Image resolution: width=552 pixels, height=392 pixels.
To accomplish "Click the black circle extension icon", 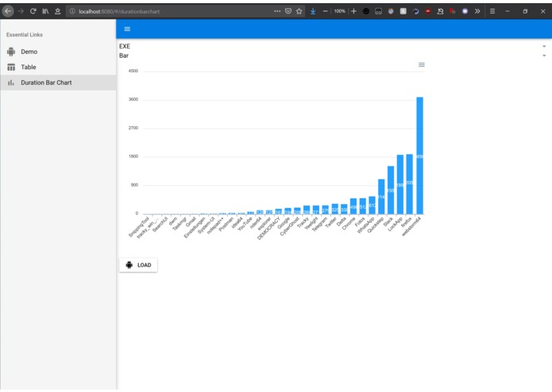I will 366,11.
